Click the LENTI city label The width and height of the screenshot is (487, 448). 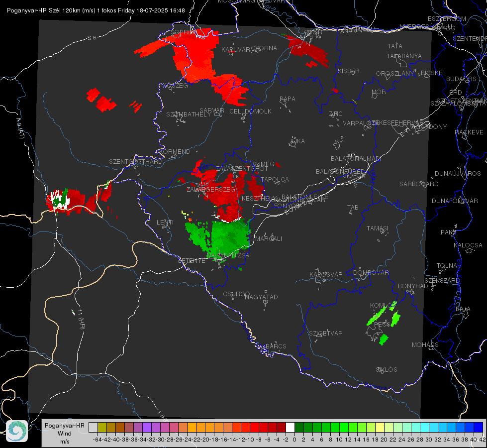165,223
